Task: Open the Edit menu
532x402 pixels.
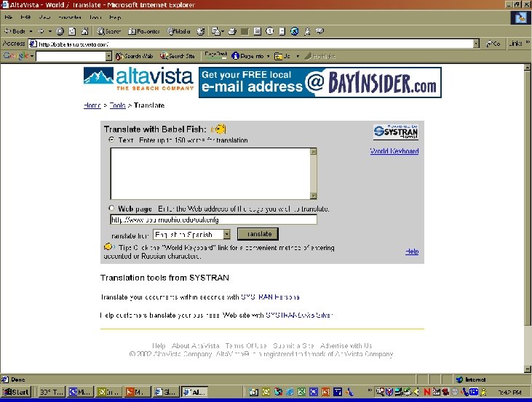Action: click(x=25, y=17)
